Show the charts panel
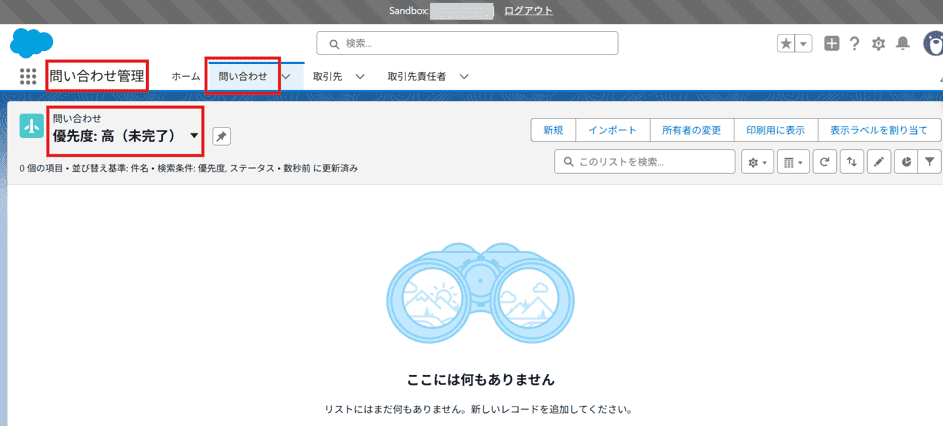This screenshot has height=426, width=943. (x=908, y=162)
